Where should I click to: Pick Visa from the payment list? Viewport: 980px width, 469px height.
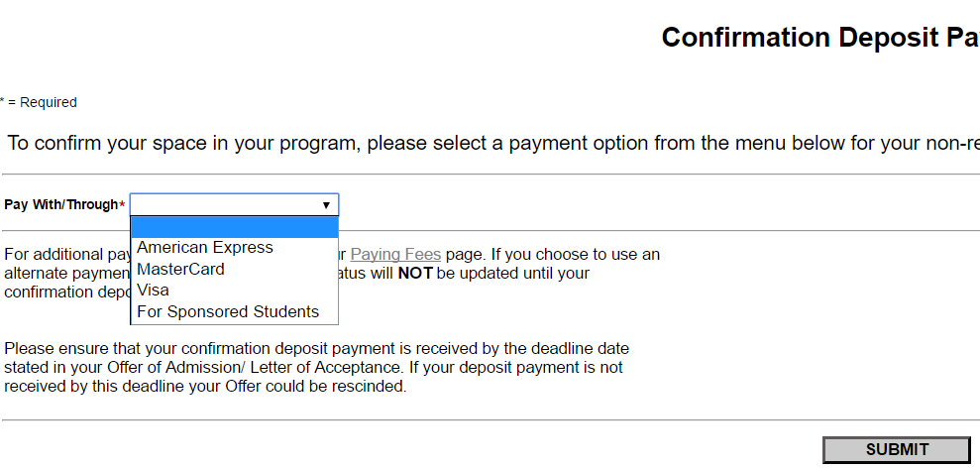tap(154, 291)
